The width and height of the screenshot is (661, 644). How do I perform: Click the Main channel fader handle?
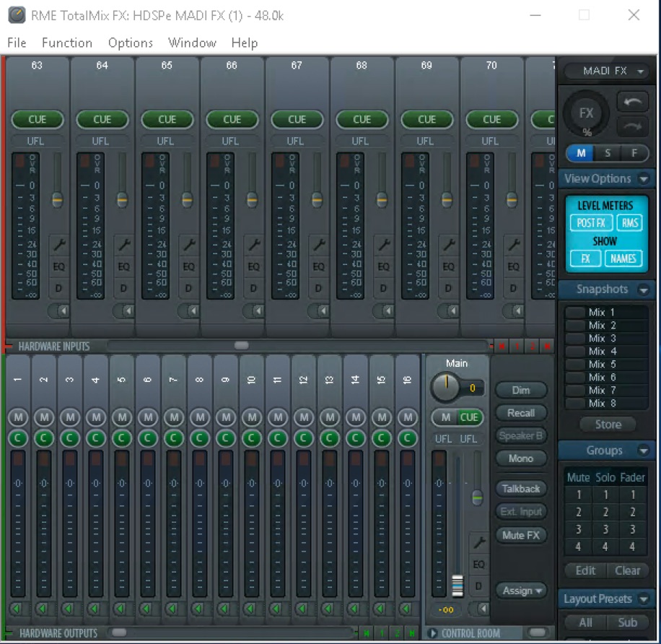(458, 586)
